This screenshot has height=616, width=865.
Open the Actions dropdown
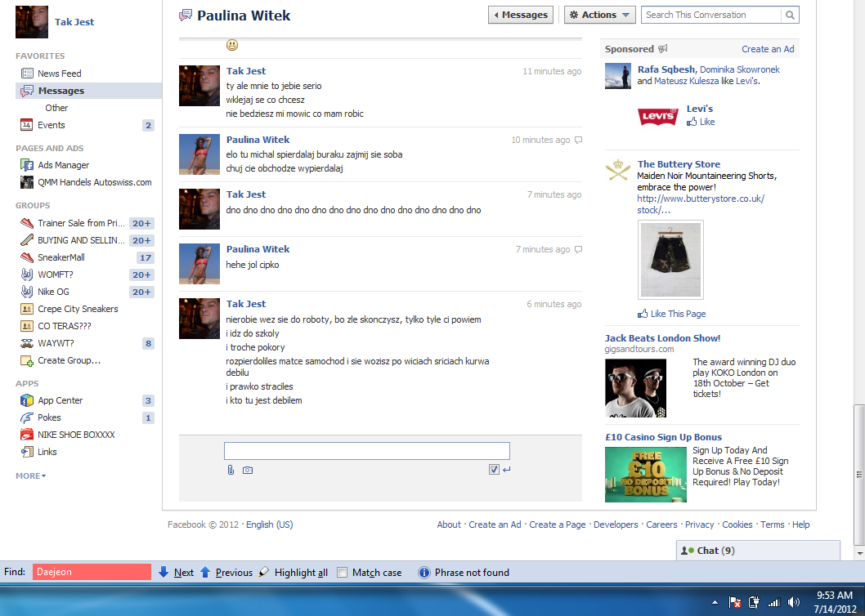[599, 15]
